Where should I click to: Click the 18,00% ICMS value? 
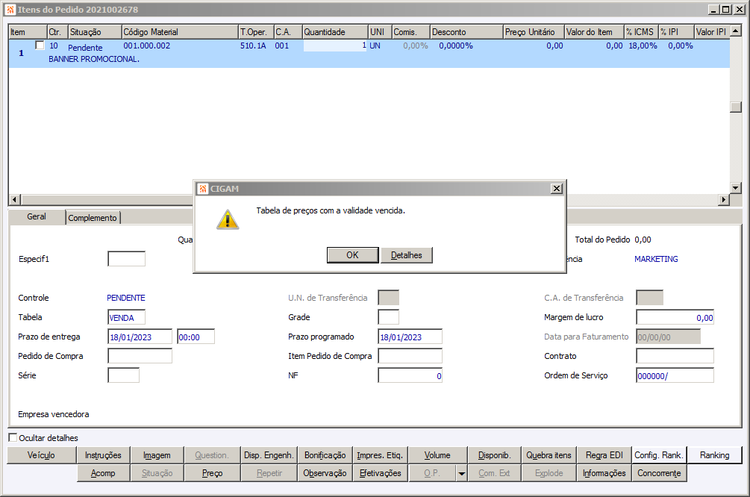tap(642, 46)
